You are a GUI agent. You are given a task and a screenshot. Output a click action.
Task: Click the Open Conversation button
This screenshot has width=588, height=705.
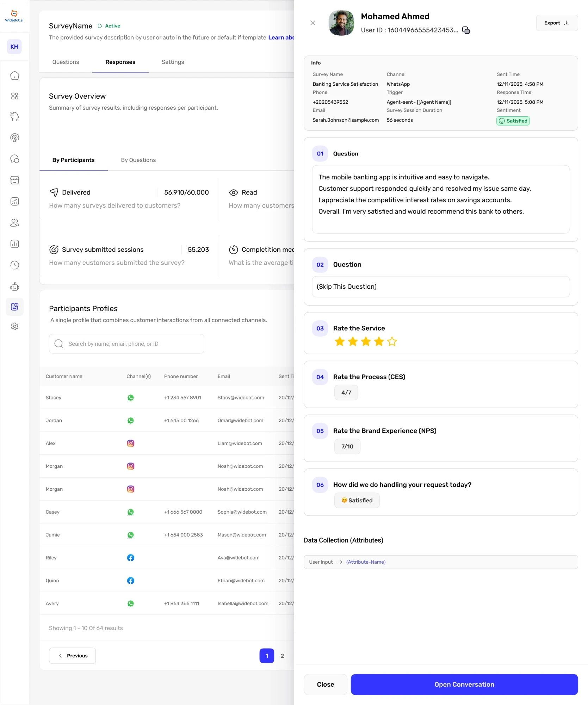click(x=464, y=684)
